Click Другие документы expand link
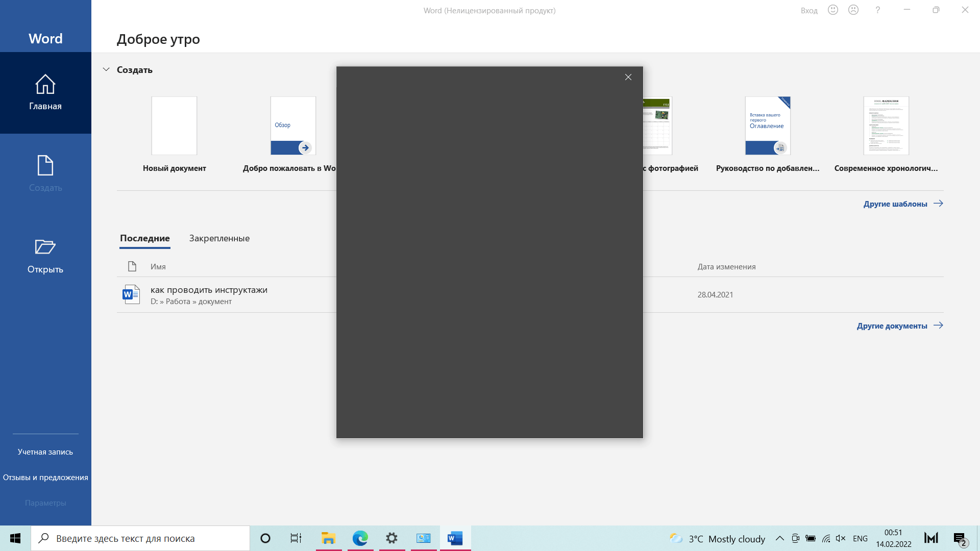The width and height of the screenshot is (980, 551). pyautogui.click(x=899, y=325)
